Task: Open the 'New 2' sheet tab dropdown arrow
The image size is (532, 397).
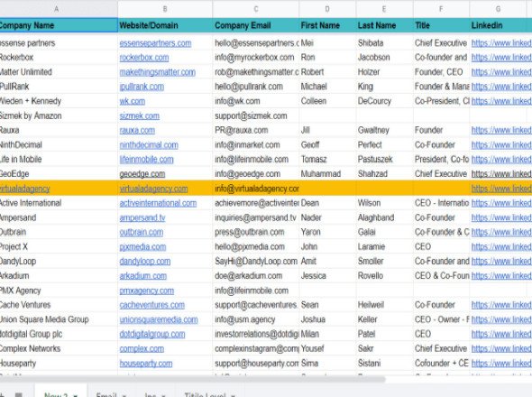Action: (x=75, y=395)
